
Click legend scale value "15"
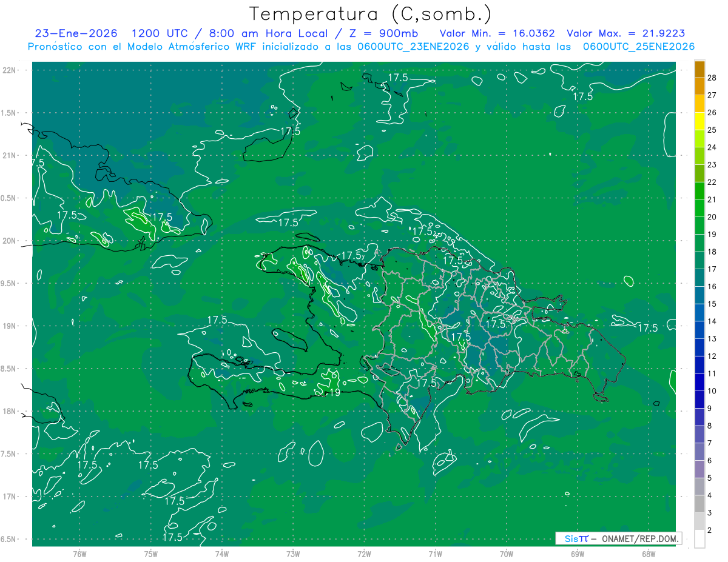tap(712, 304)
